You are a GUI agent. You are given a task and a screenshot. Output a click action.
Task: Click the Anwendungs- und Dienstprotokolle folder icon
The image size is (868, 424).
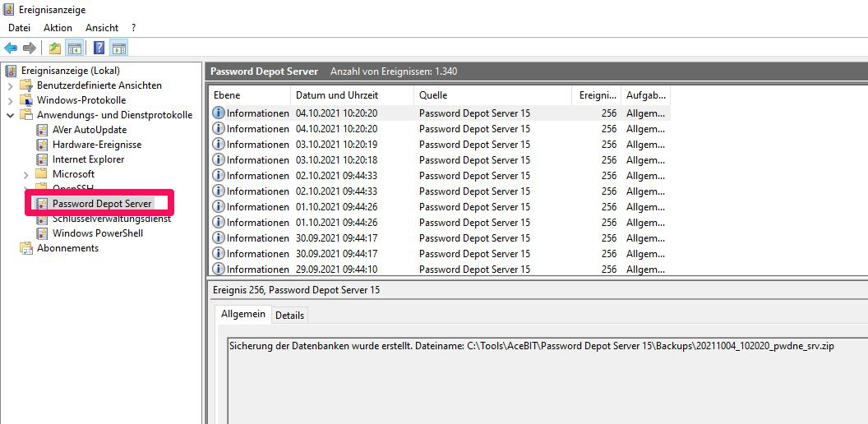pyautogui.click(x=26, y=115)
